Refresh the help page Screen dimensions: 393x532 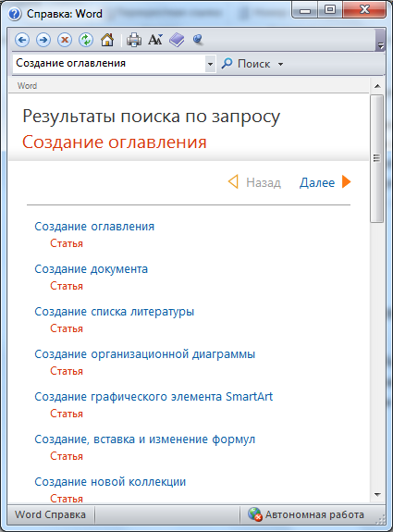tap(86, 40)
